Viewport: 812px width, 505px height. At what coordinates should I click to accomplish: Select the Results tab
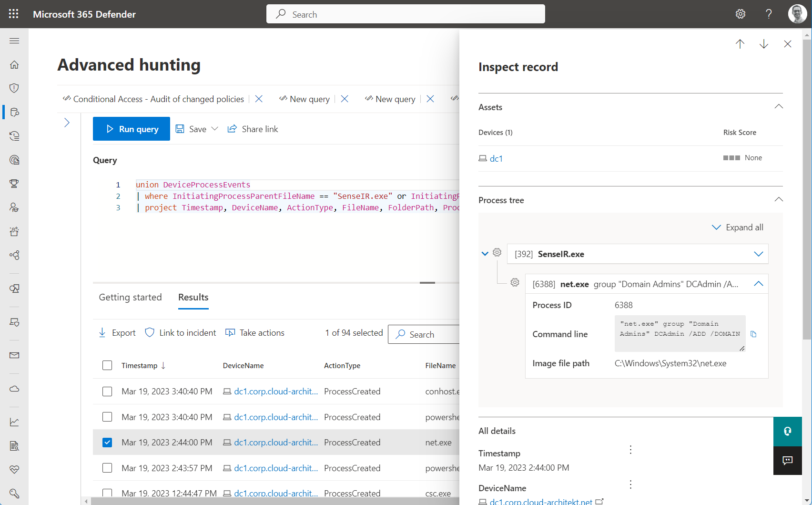point(193,297)
